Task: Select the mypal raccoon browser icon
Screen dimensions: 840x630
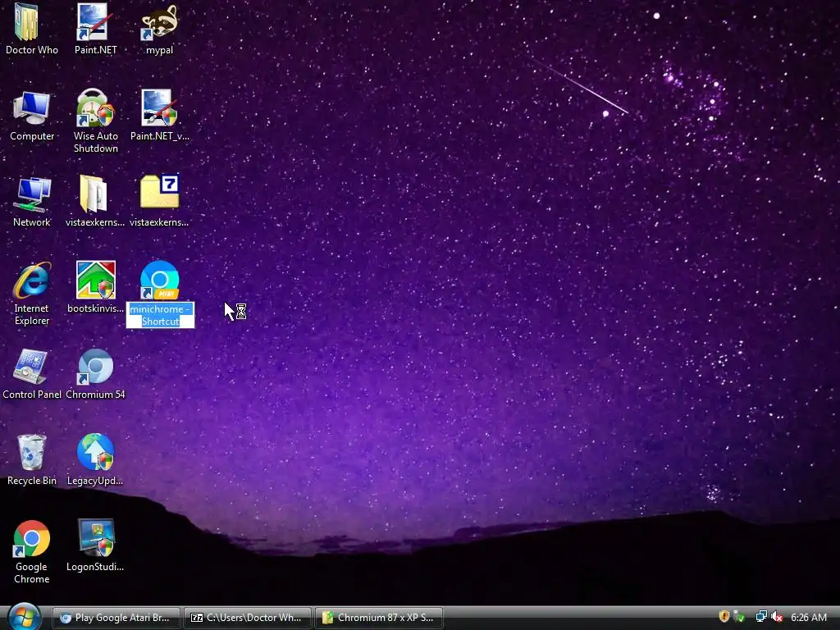Action: click(159, 22)
